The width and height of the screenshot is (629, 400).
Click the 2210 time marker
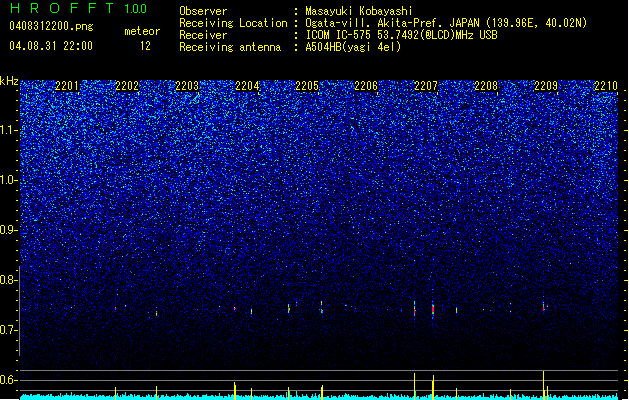(x=606, y=86)
